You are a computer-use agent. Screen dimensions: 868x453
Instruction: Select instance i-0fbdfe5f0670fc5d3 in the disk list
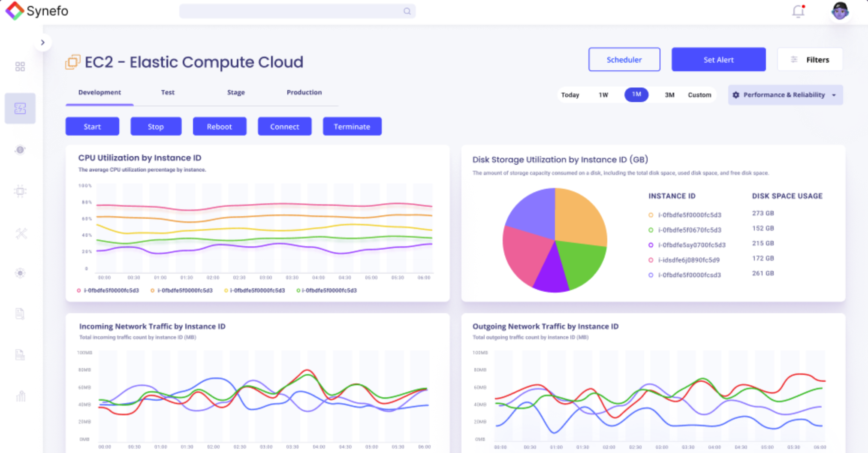[x=685, y=230]
